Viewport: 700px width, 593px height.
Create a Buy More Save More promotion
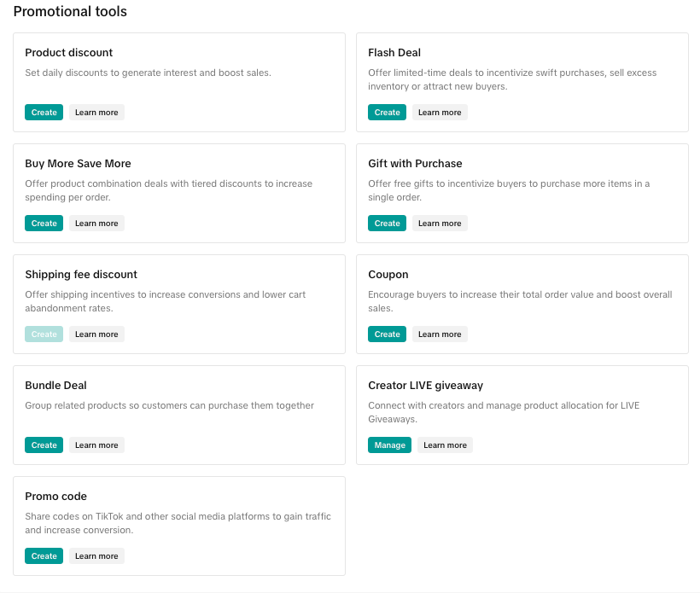click(x=44, y=224)
